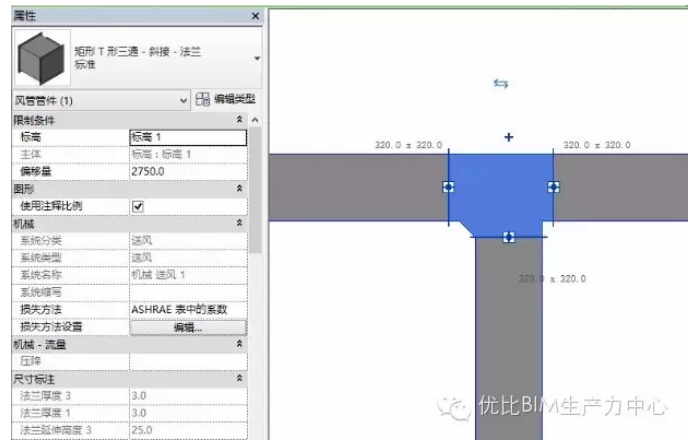Click the plus symbol above the tee
The height and width of the screenshot is (447, 696).
[508, 137]
